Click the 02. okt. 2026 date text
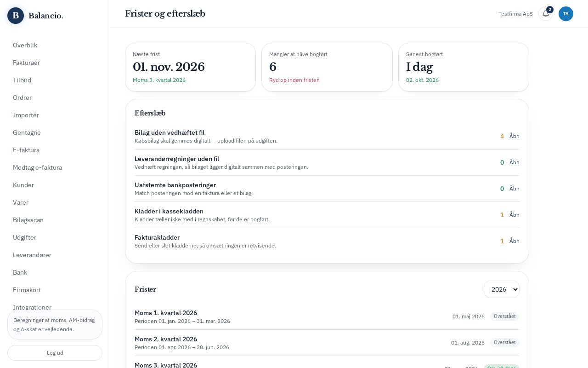 click(x=422, y=80)
